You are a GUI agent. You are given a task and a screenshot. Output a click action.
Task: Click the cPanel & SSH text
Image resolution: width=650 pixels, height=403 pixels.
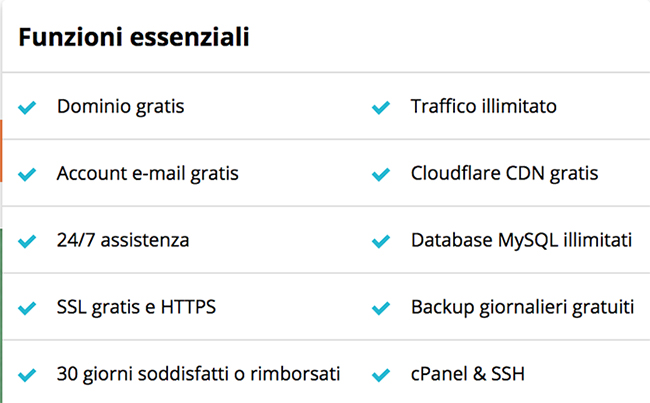467,374
